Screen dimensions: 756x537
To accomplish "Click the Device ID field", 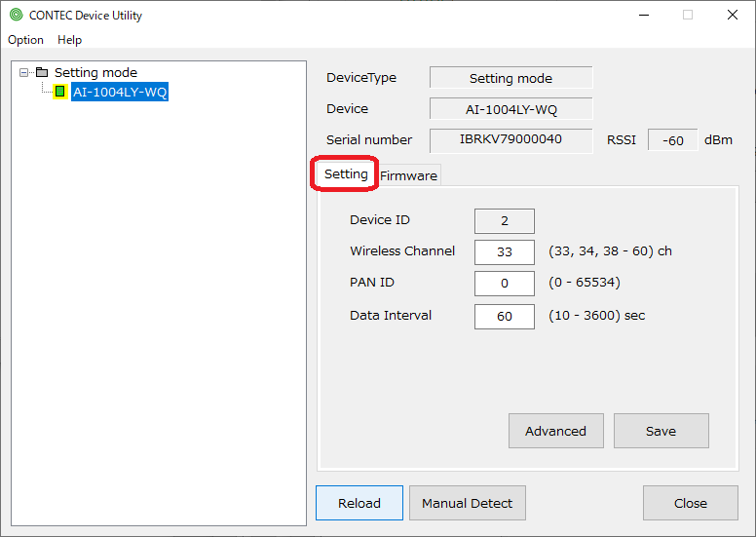I will 505,221.
